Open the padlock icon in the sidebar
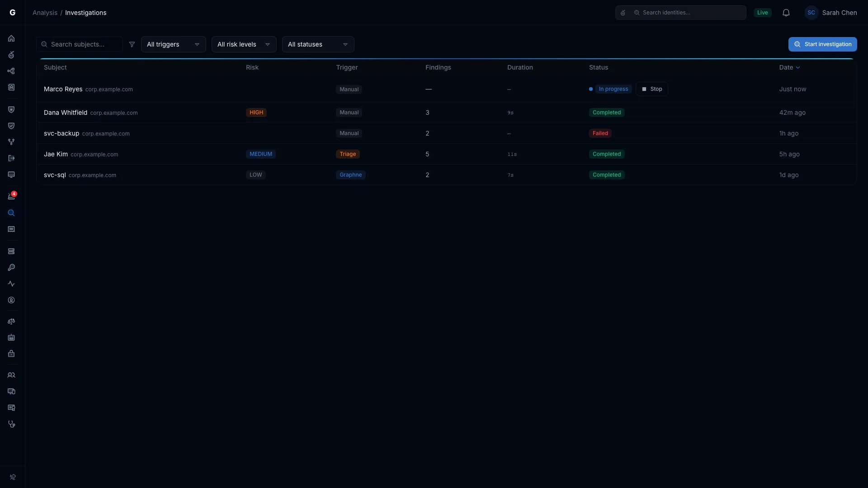Image resolution: width=868 pixels, height=488 pixels. [x=11, y=354]
